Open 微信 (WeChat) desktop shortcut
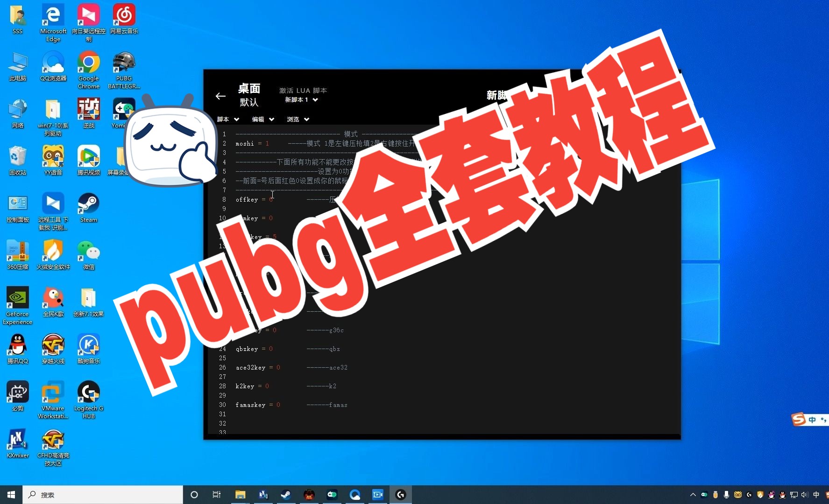 [89, 255]
